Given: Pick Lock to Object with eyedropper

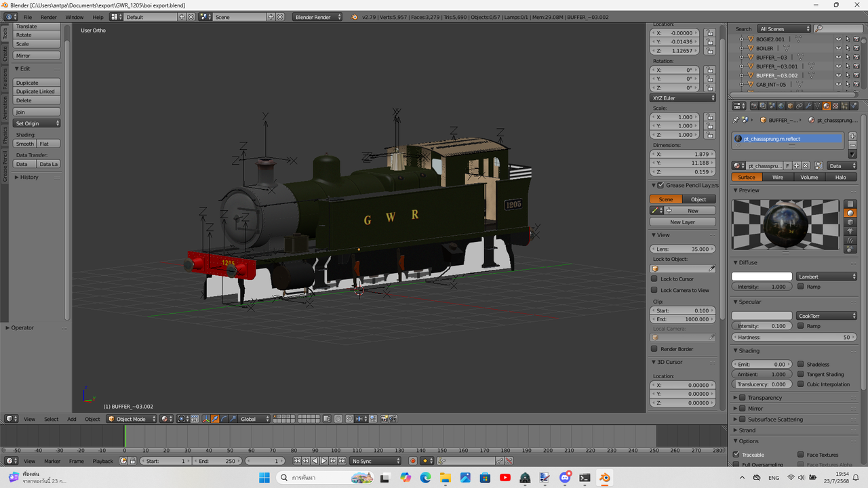Looking at the screenshot, I should coord(711,268).
